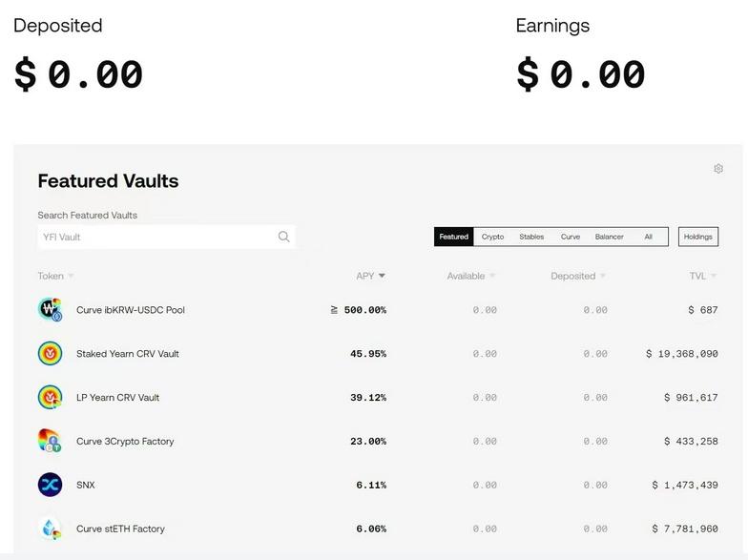Enable the Stables category filter
Viewport: 748px width, 560px height.
(x=531, y=237)
